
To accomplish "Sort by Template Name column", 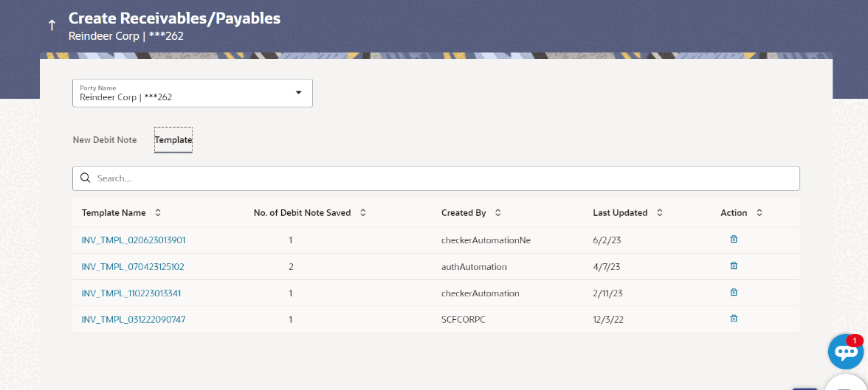I will coord(158,212).
